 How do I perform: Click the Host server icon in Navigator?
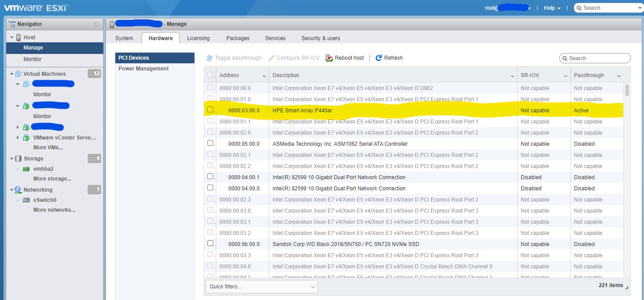18,37
